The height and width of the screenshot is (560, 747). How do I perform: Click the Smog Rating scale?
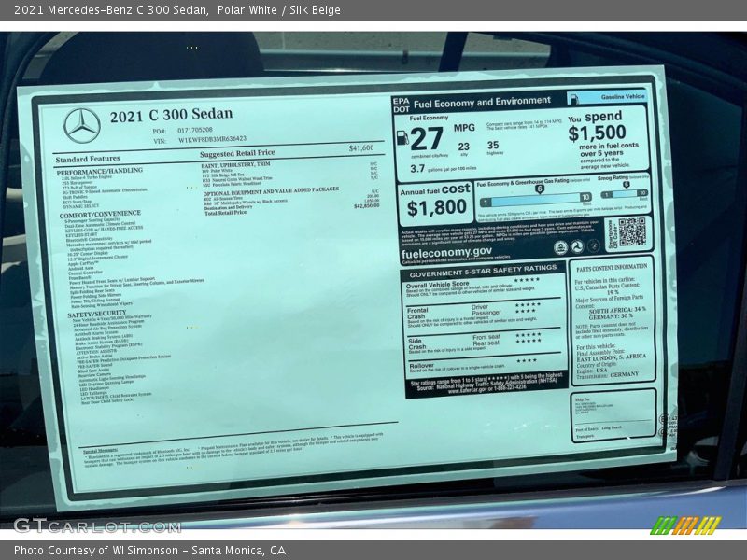coord(624,193)
